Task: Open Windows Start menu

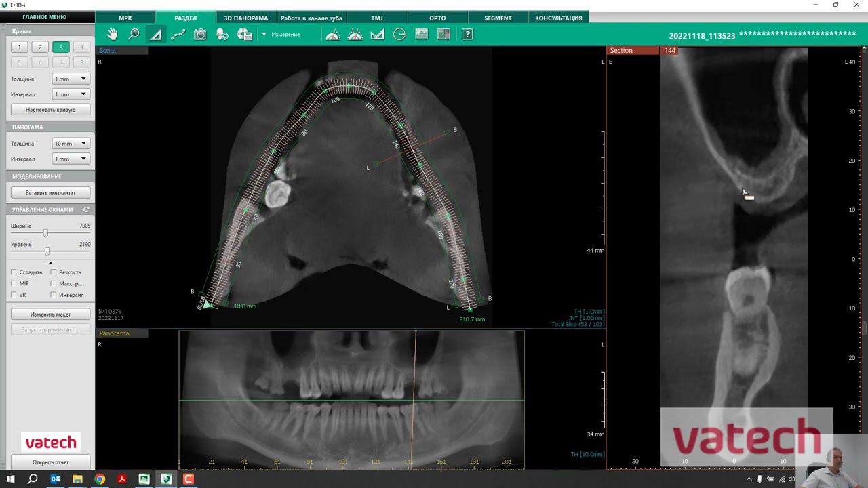Action: [x=11, y=479]
